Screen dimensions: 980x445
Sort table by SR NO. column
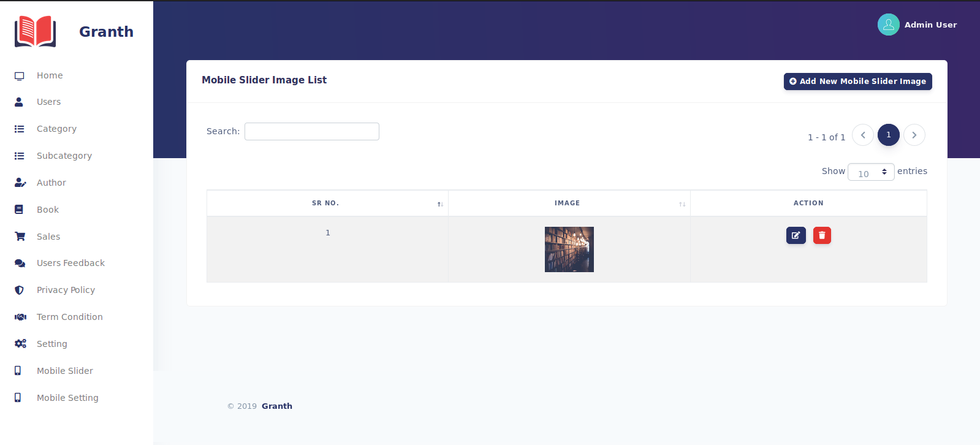[327, 203]
